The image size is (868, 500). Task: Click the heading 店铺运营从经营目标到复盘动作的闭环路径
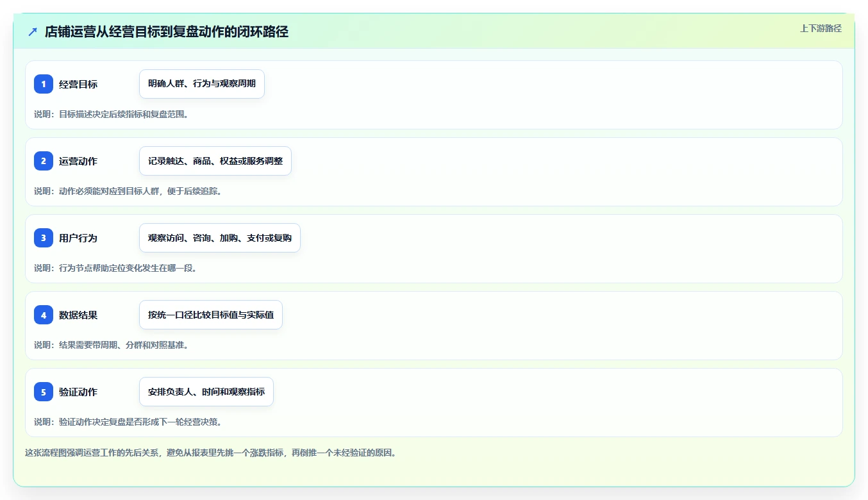[167, 32]
